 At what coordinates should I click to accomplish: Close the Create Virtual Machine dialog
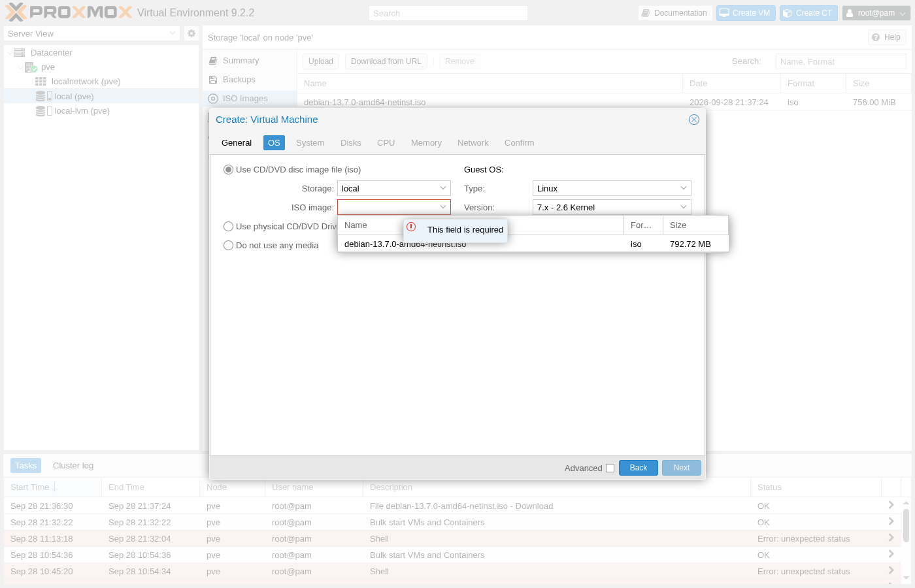pyautogui.click(x=694, y=120)
